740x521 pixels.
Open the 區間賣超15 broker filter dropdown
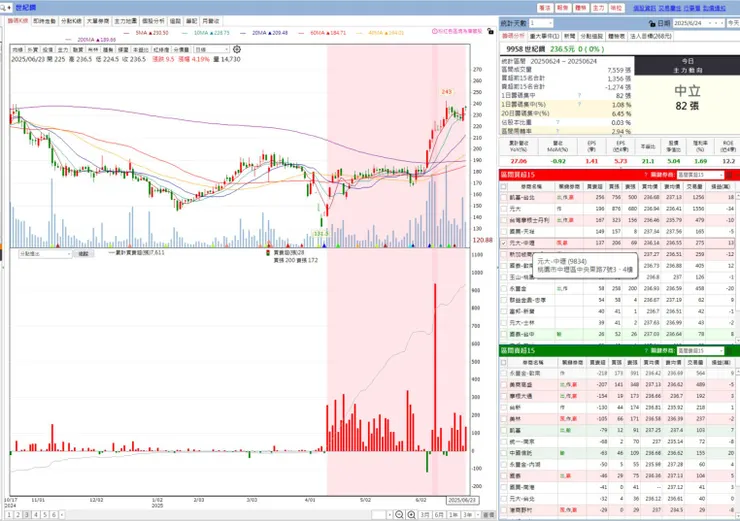699,351
